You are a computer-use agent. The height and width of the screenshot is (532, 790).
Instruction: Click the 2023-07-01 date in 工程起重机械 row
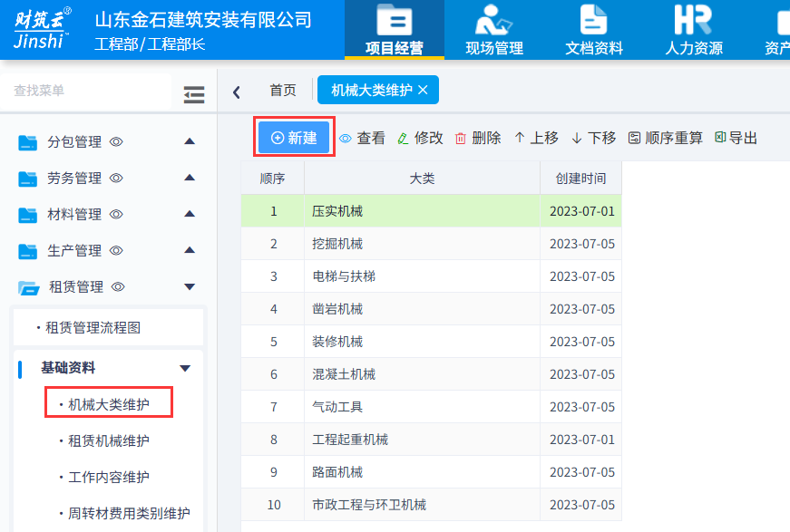point(582,440)
